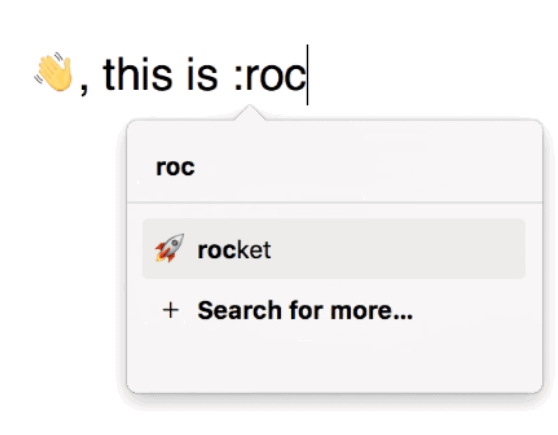Image resolution: width=558 pixels, height=435 pixels.
Task: Click the divider line under the search field
Action: point(335,203)
